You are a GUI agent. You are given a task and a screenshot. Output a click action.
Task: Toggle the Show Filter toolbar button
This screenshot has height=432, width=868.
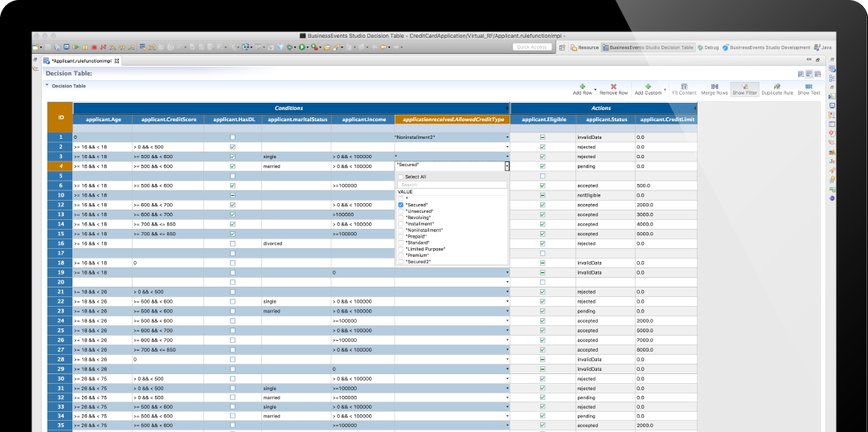point(744,90)
